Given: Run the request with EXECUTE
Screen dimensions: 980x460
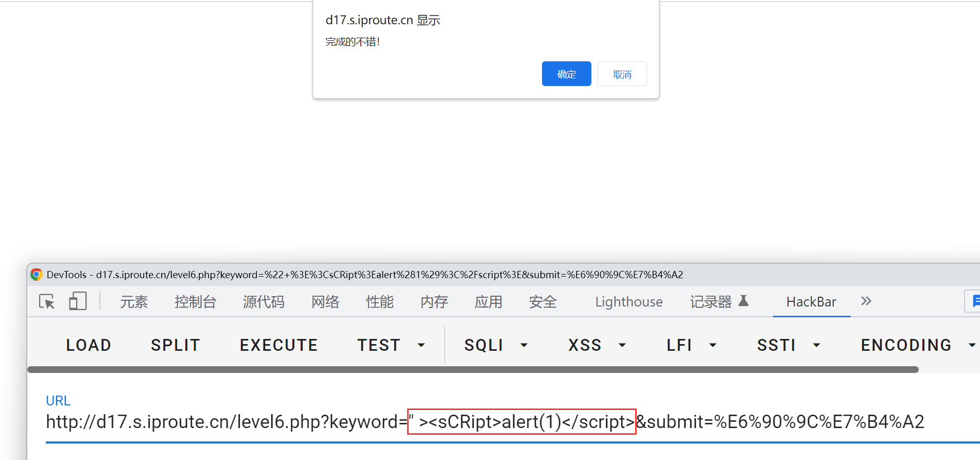Looking at the screenshot, I should [x=278, y=345].
